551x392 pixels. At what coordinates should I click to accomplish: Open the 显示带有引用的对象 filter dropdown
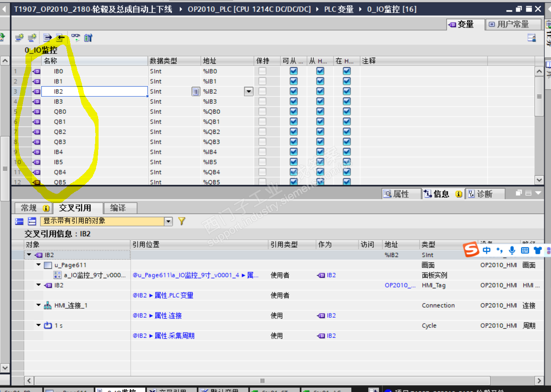pos(169,221)
